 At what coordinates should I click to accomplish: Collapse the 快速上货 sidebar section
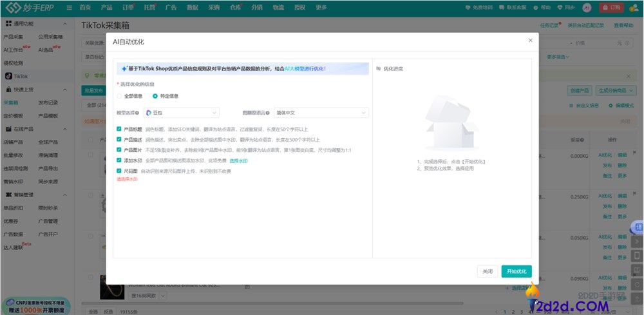[65, 90]
